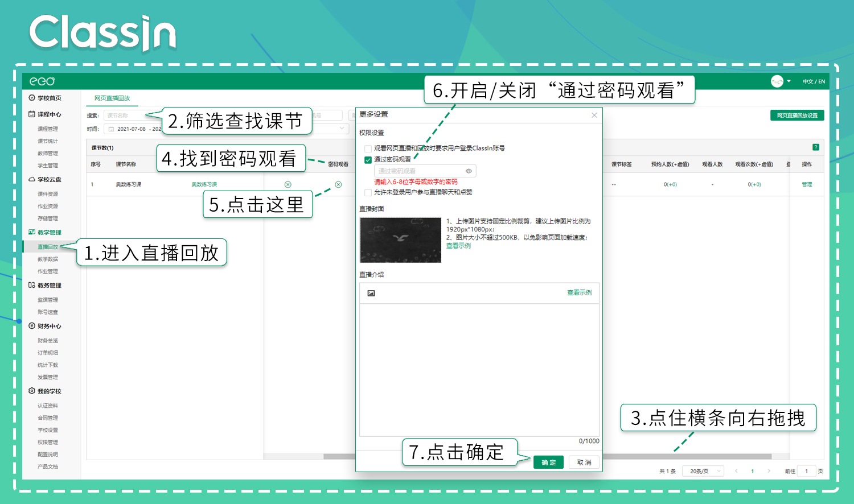Image resolution: width=854 pixels, height=504 pixels.
Task: Open 课程管理 in the sidebar
Action: 48,129
